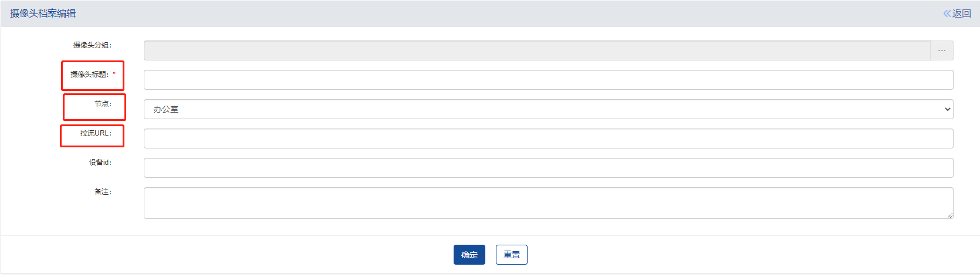Click the 备注 textarea resize handle
980x277 pixels.
949,215
